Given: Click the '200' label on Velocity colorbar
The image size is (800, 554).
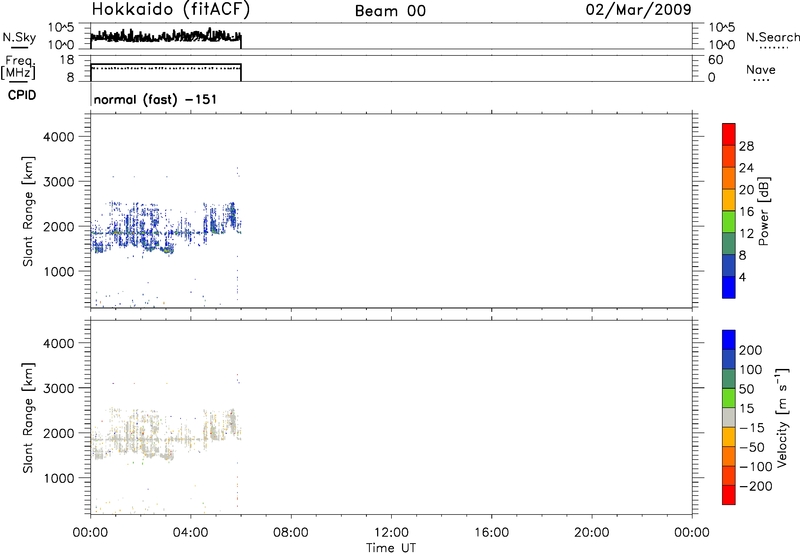Looking at the screenshot, I should [x=751, y=350].
